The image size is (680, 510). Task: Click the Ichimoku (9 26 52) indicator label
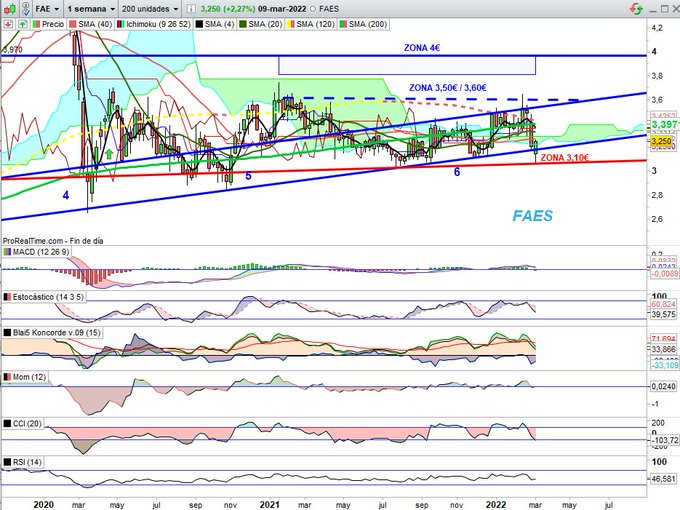pyautogui.click(x=158, y=24)
